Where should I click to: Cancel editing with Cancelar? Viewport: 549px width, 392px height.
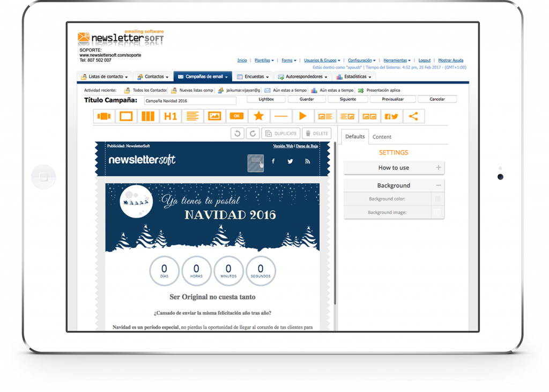point(437,99)
